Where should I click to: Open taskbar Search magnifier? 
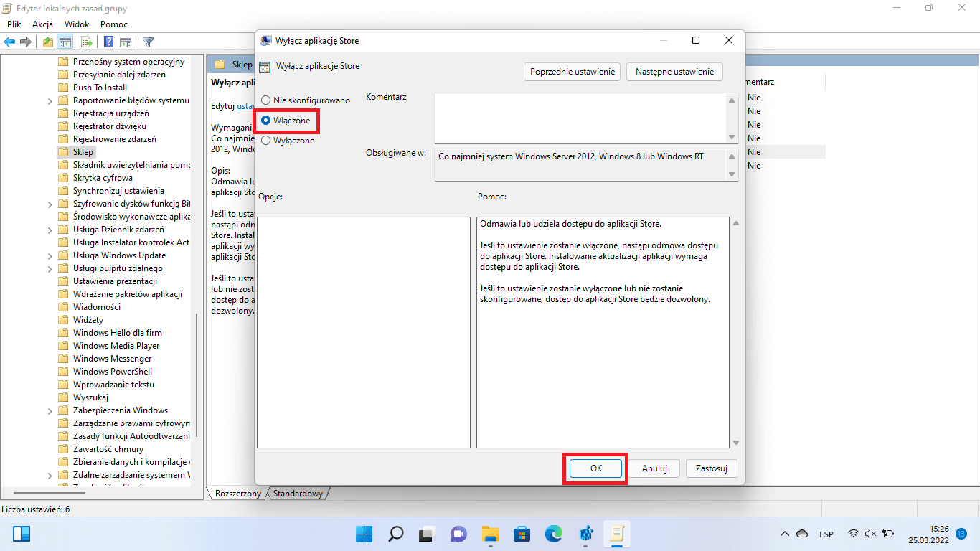pos(396,534)
